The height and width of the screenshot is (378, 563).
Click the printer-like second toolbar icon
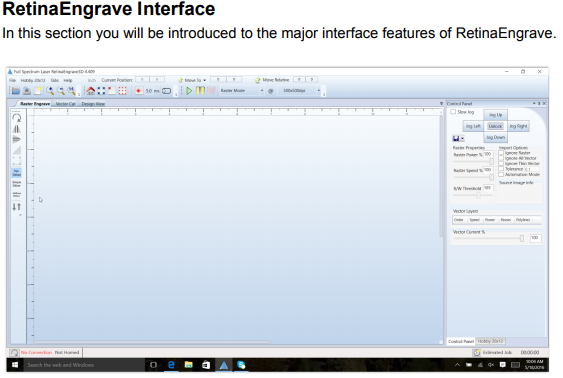pyautogui.click(x=27, y=91)
